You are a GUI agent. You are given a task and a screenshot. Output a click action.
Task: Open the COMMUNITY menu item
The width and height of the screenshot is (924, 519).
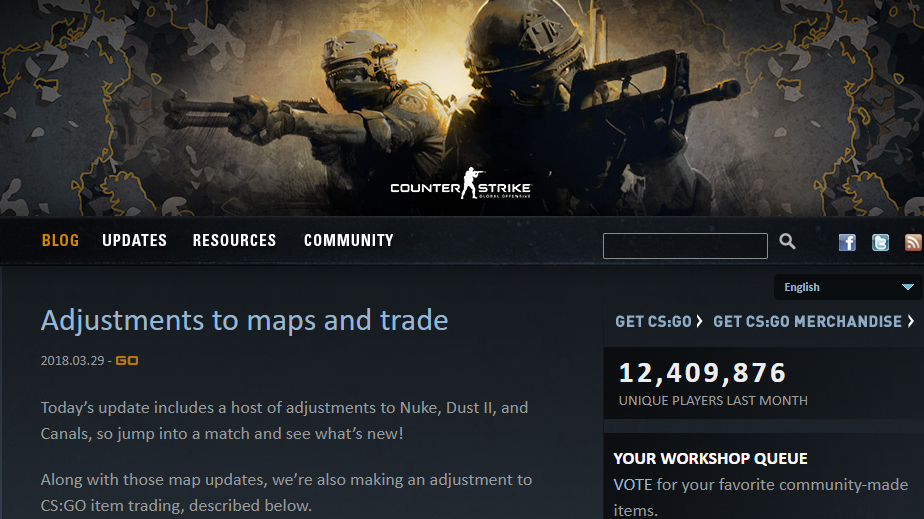[349, 240]
